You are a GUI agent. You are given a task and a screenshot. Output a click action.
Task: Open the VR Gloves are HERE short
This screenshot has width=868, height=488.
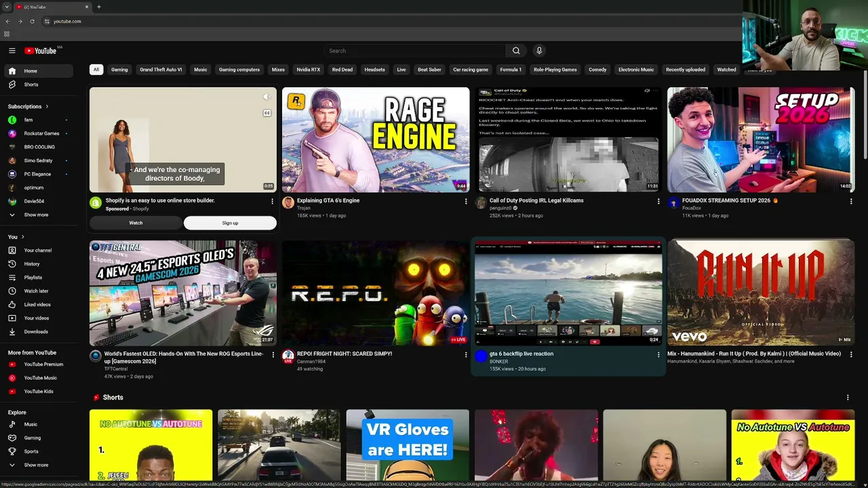tap(408, 445)
